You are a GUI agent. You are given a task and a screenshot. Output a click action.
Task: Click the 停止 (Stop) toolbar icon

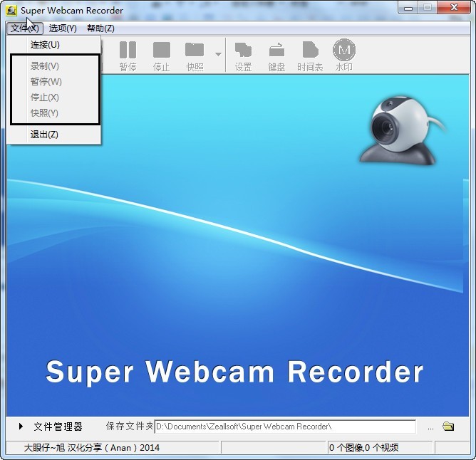point(162,56)
